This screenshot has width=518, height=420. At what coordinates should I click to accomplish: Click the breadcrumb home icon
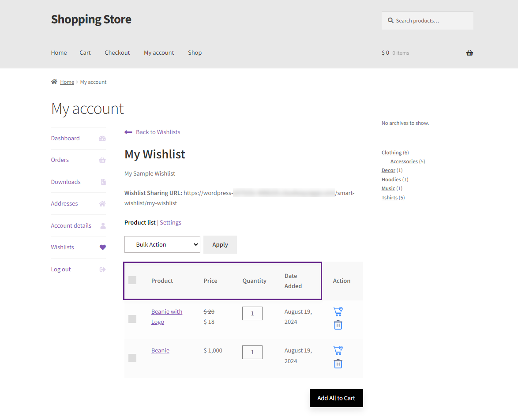tap(54, 82)
